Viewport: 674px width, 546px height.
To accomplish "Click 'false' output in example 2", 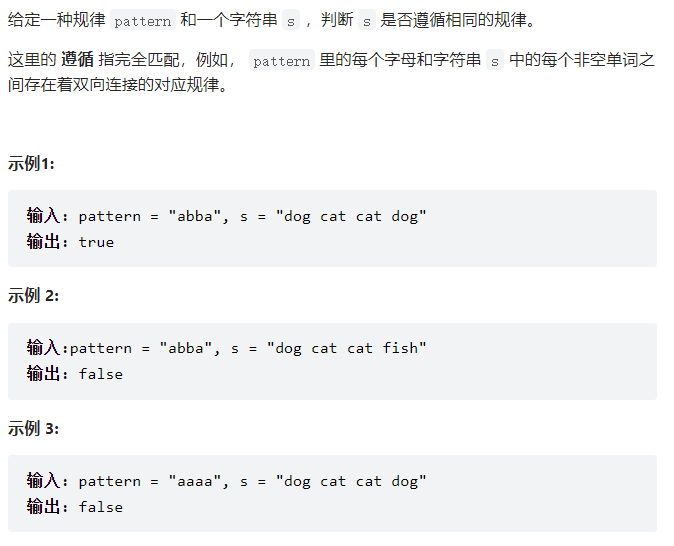I will (x=101, y=374).
